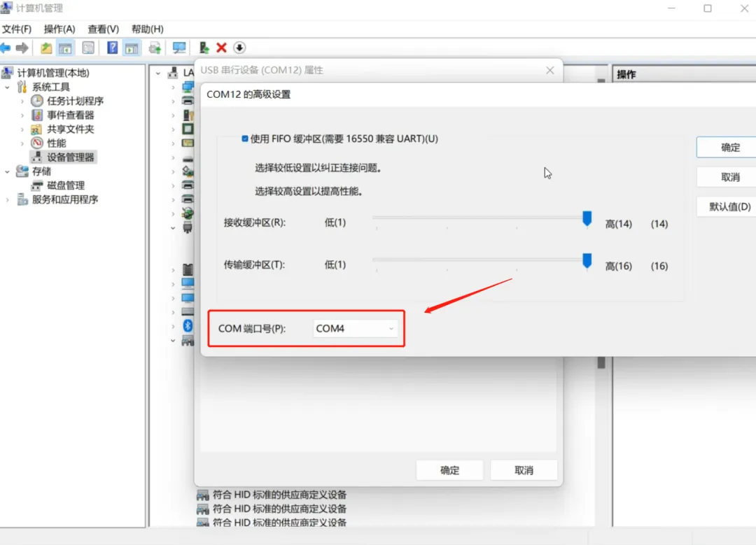Click the black down-arrow circle toolbar icon
This screenshot has height=545, width=756.
[239, 48]
